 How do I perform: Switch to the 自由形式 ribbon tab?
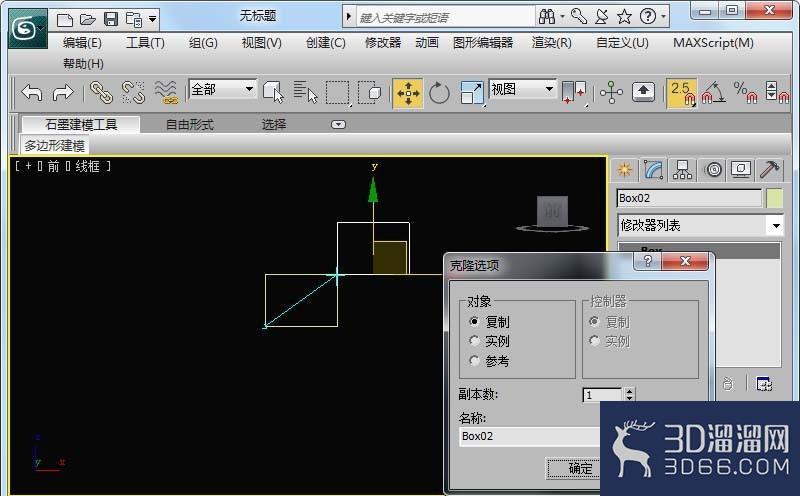(x=190, y=125)
